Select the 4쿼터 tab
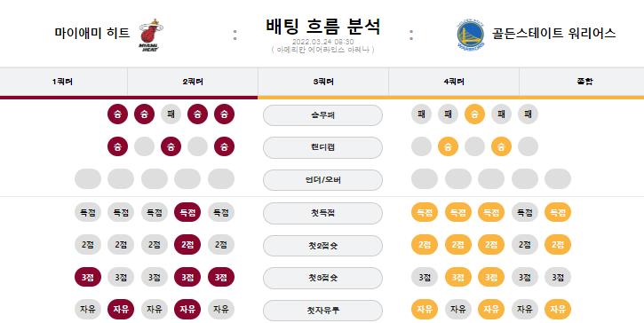 click(x=454, y=82)
